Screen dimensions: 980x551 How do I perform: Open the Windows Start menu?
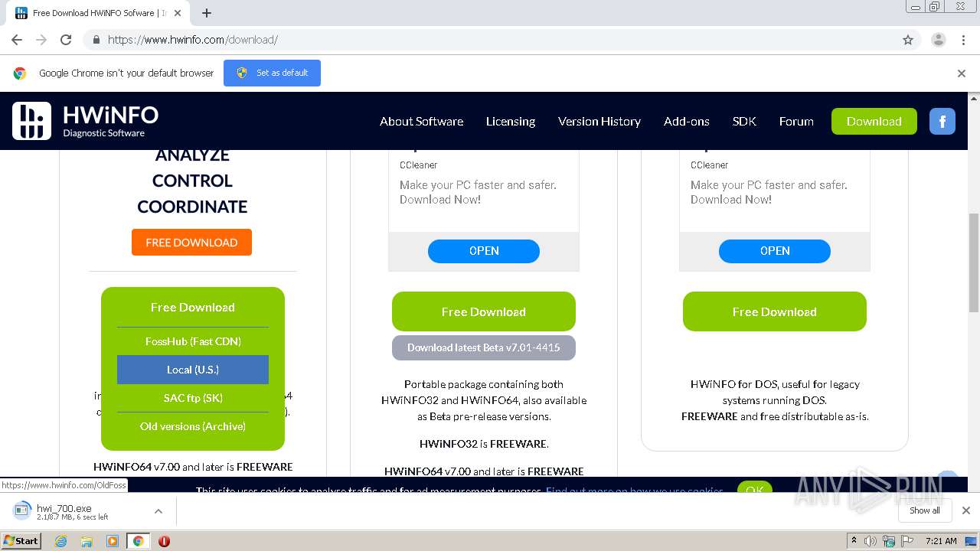(x=21, y=541)
